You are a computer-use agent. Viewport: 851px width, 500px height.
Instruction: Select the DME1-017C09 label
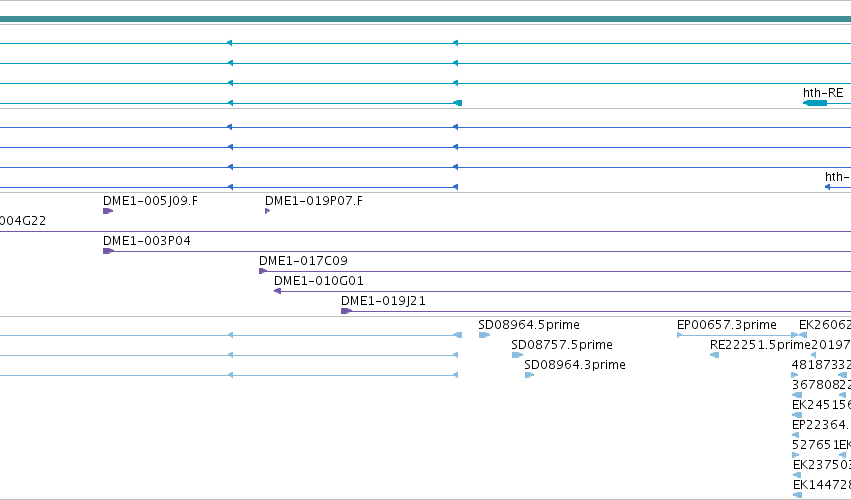coord(303,261)
